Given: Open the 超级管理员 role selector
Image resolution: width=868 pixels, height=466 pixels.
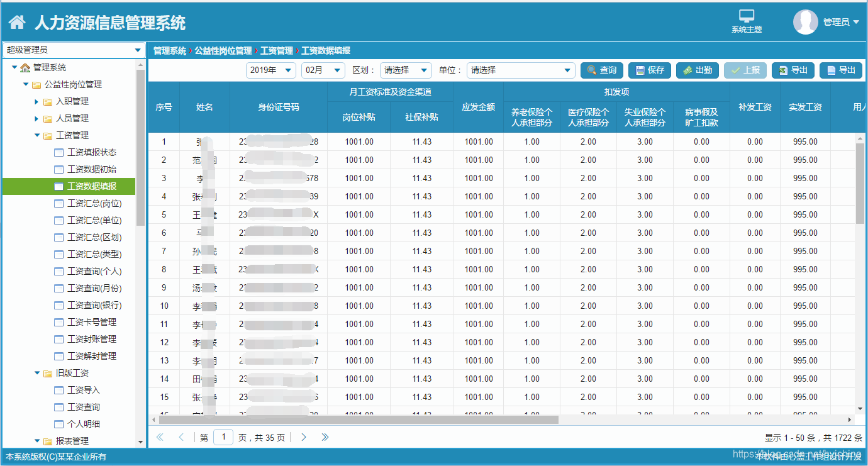Looking at the screenshot, I should pos(74,50).
